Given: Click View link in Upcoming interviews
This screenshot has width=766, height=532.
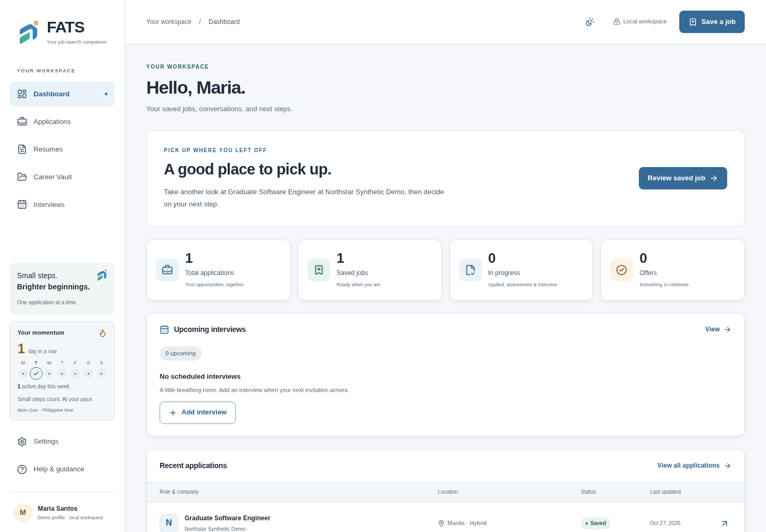Looking at the screenshot, I should [x=718, y=330].
